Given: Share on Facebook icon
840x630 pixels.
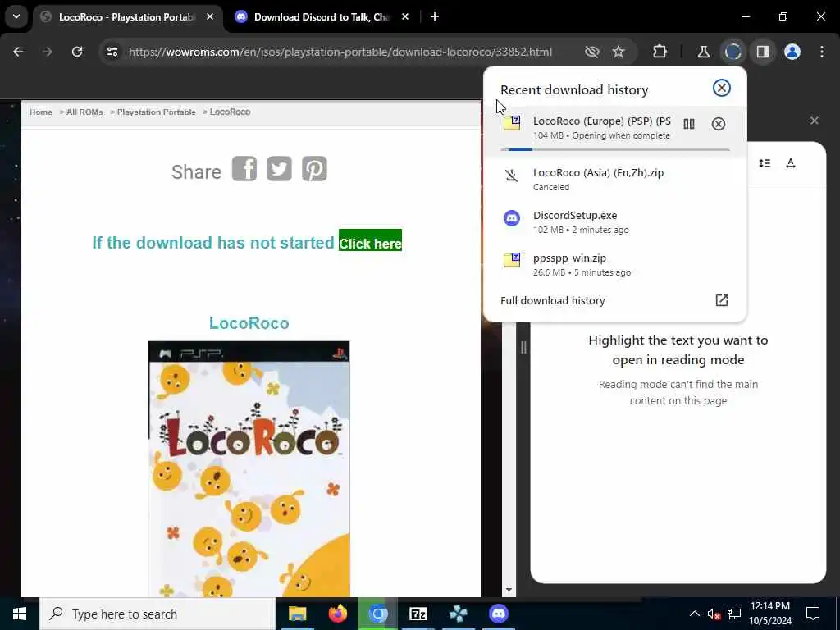Looking at the screenshot, I should click(x=244, y=169).
